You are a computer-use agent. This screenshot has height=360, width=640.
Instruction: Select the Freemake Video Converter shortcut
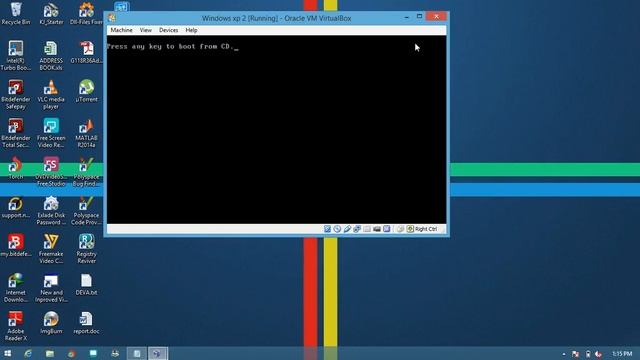click(51, 249)
